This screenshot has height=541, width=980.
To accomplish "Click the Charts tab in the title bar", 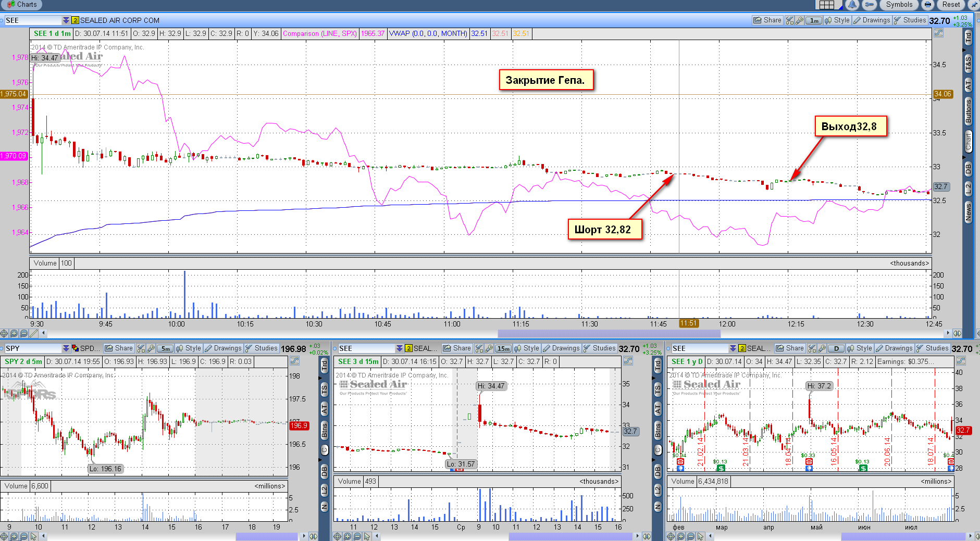I will pos(21,5).
